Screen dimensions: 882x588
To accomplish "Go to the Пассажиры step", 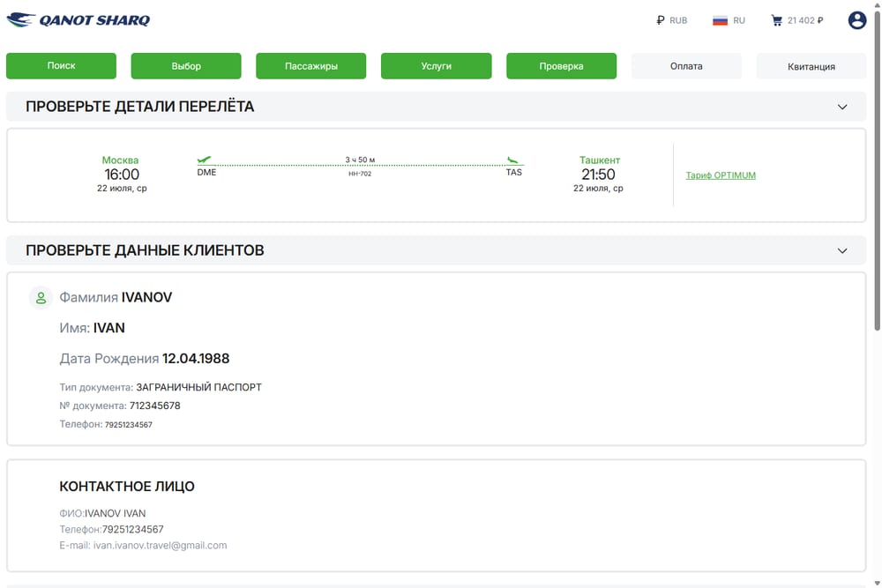I will [x=311, y=66].
